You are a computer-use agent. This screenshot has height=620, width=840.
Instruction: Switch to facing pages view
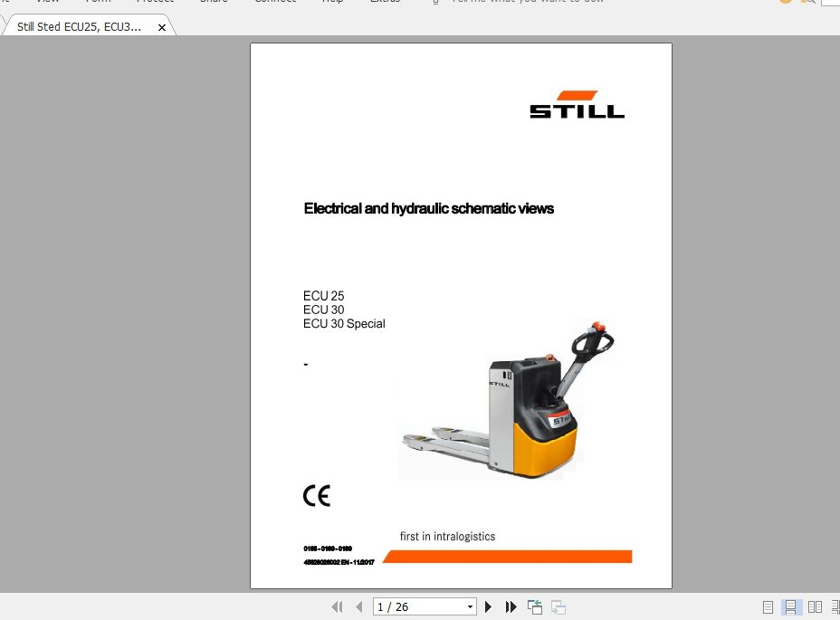[815, 607]
